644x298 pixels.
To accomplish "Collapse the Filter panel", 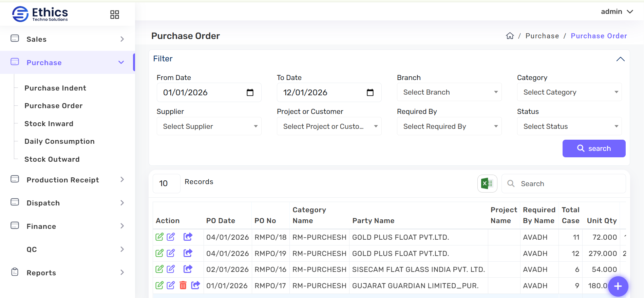I will 620,59.
